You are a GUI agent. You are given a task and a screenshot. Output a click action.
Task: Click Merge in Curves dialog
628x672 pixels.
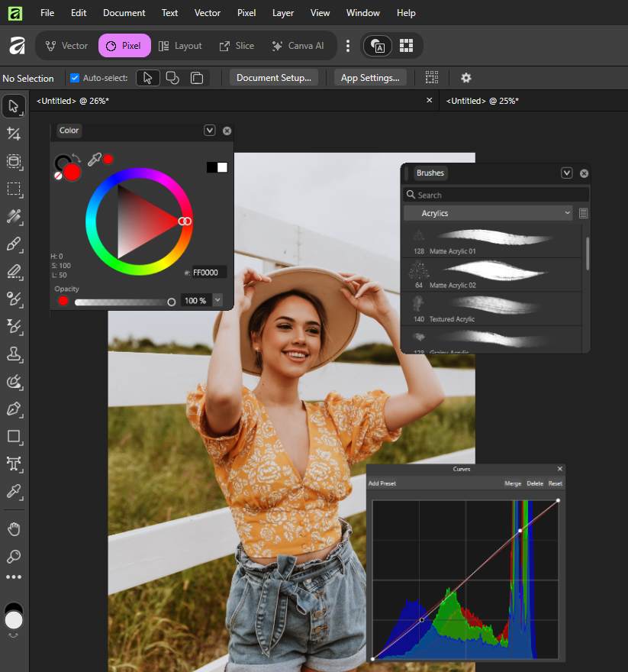(x=513, y=483)
